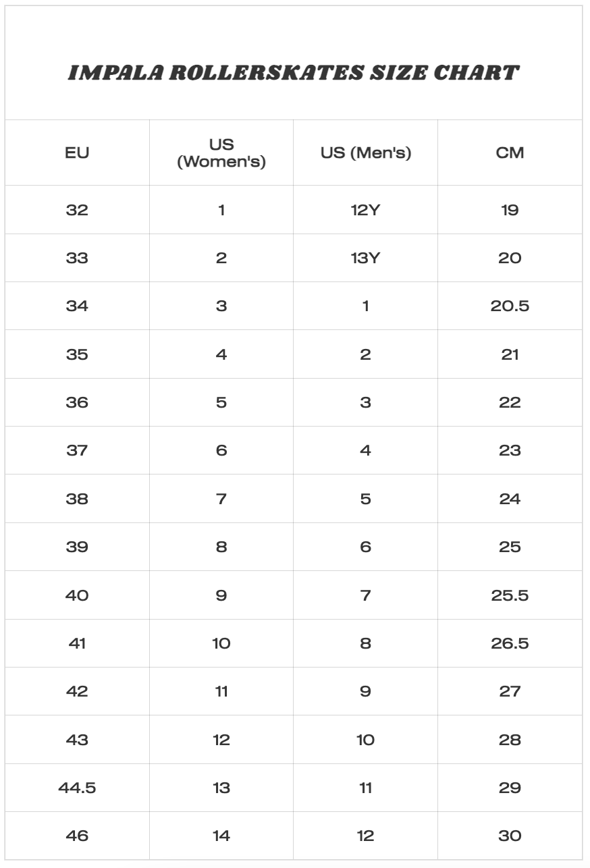Click the Impala Rollerskates Size Chart title
Image resolution: width=590 pixels, height=868 pixels.
click(294, 73)
